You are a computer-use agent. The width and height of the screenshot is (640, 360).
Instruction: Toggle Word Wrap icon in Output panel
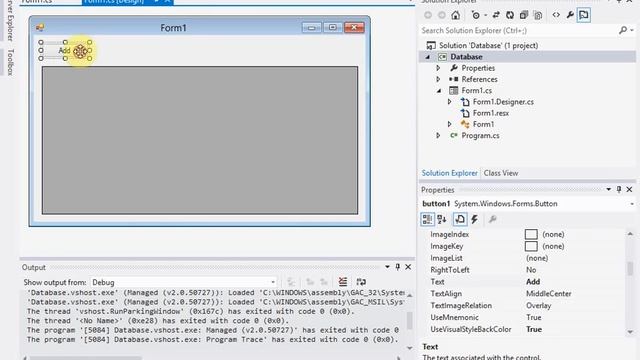[x=361, y=282]
